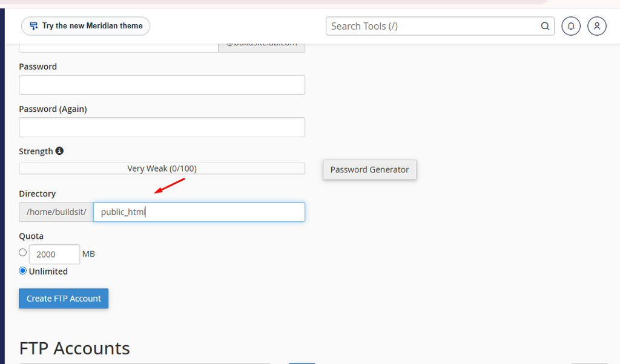This screenshot has width=620, height=364.
Task: Try the new Meridian theme
Action: click(85, 26)
